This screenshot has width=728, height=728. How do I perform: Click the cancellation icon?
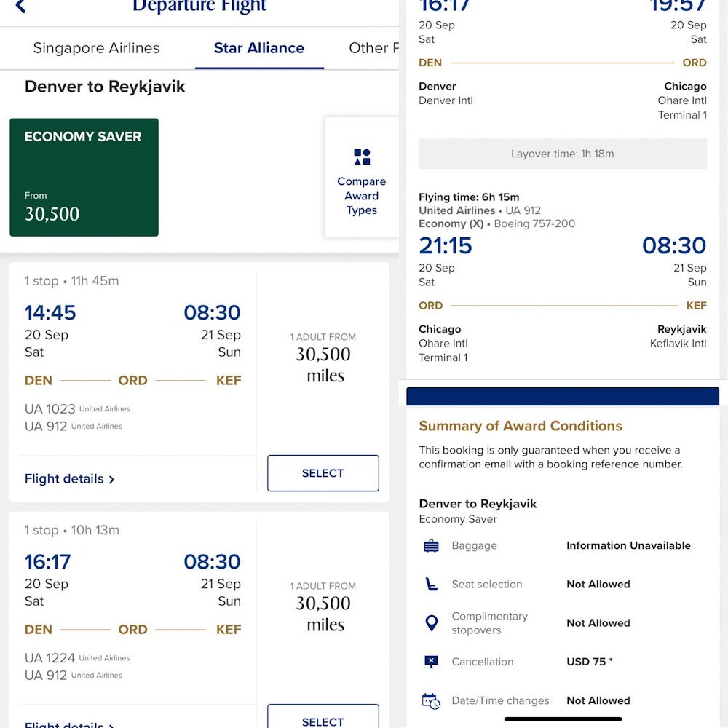(x=431, y=662)
